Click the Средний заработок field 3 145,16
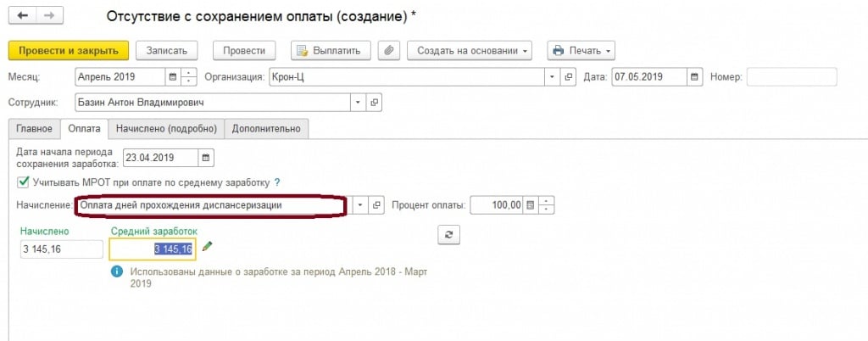 153,249
